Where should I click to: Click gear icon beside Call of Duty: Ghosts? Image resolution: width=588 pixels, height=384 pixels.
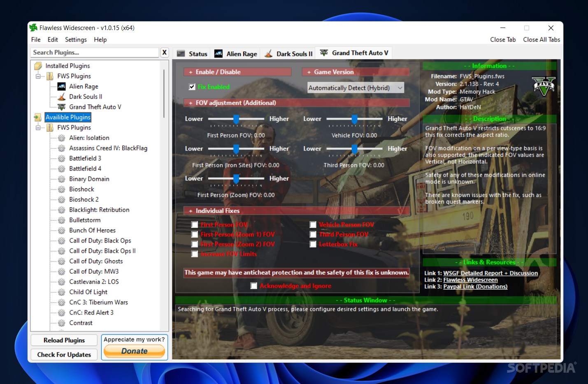coord(61,261)
